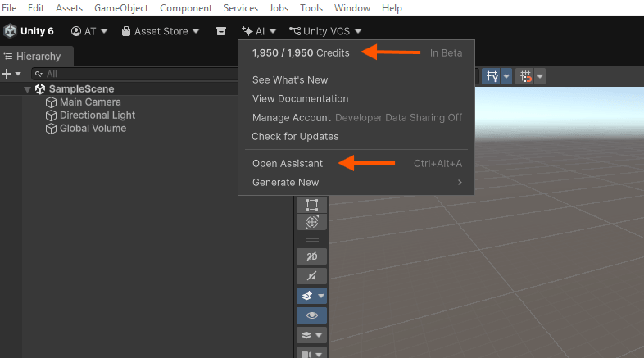
Task: Close the AI sparkle dropdown menu
Action: pos(259,31)
